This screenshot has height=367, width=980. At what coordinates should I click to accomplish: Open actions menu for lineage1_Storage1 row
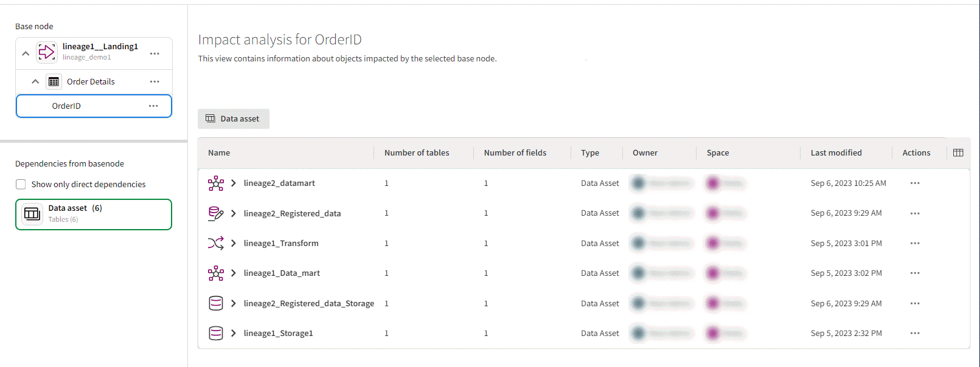(x=914, y=333)
